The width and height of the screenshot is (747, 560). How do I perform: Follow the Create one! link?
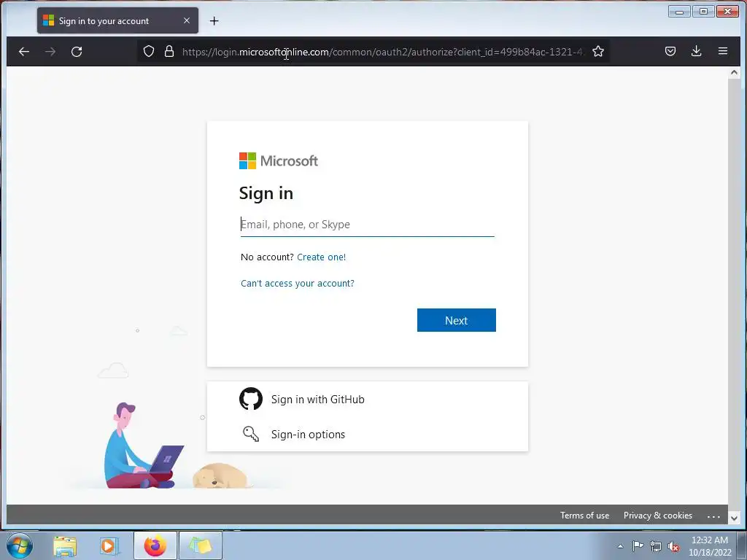coord(322,257)
